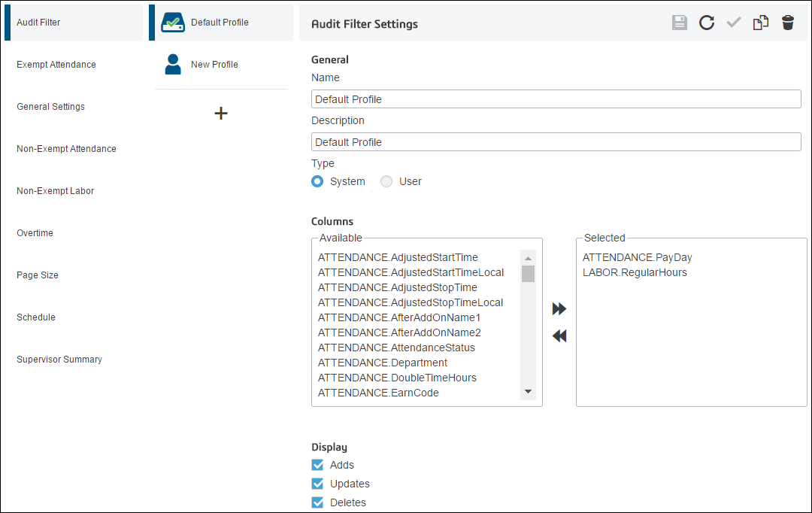
Task: Click the Description input field
Action: click(x=556, y=142)
